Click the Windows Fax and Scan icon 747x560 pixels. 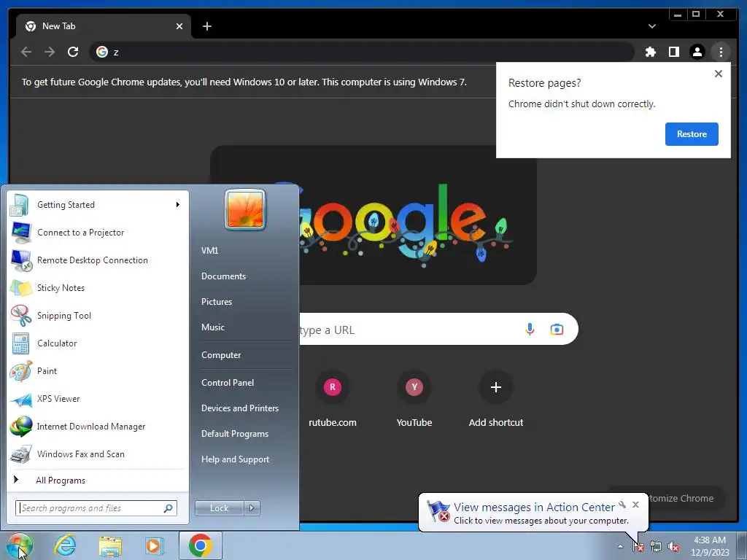20,454
